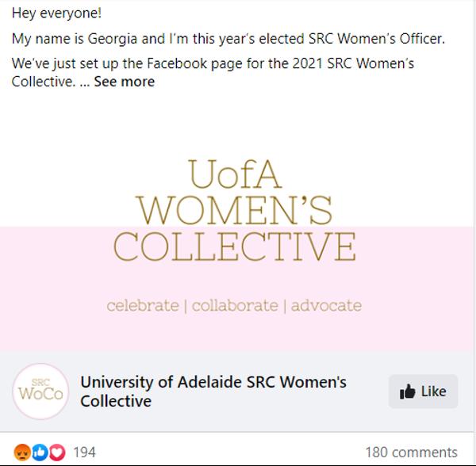This screenshot has width=476, height=466.
Task: Click the gold UofA heading in the image
Action: (235, 174)
